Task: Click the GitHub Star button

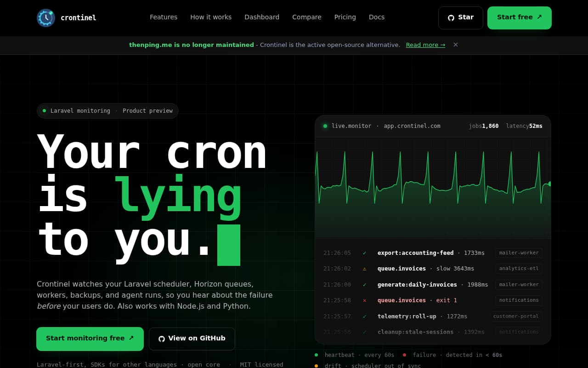Action: [x=461, y=18]
